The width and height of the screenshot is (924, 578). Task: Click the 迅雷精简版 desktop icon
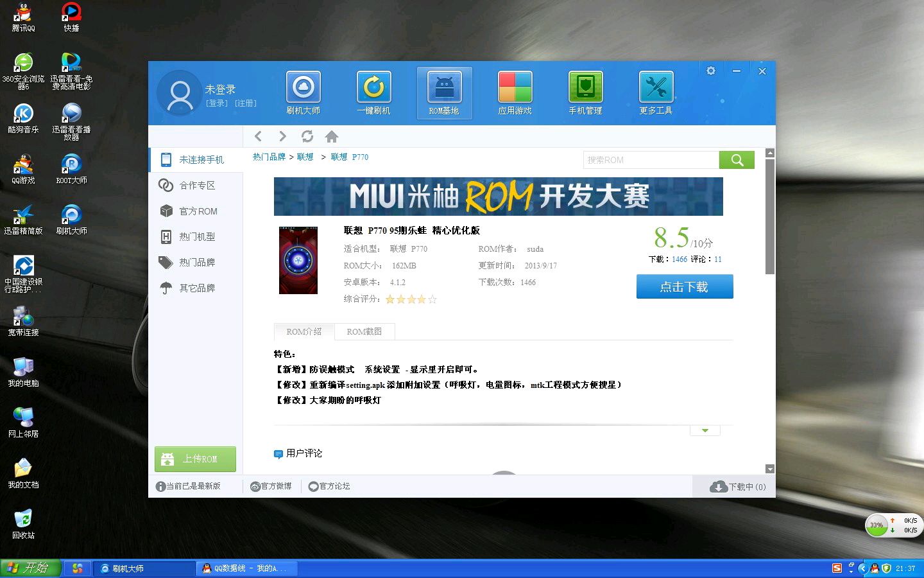tap(24, 220)
